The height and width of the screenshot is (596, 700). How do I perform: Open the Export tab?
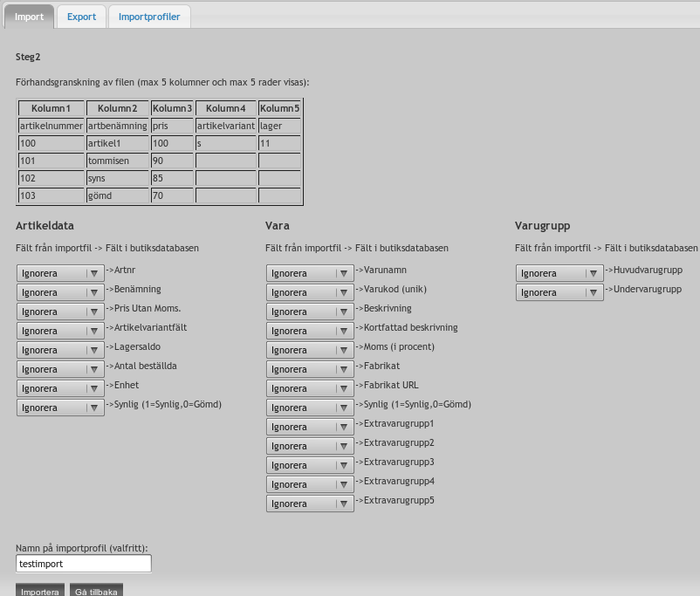81,17
